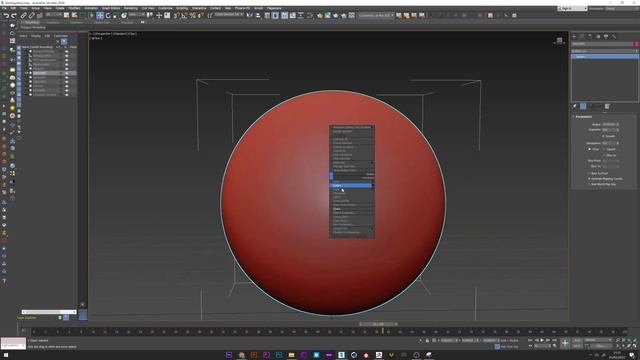Toggle Real-World Map Size checkbox
Viewport: 640px width, 360px height.
[x=589, y=184]
